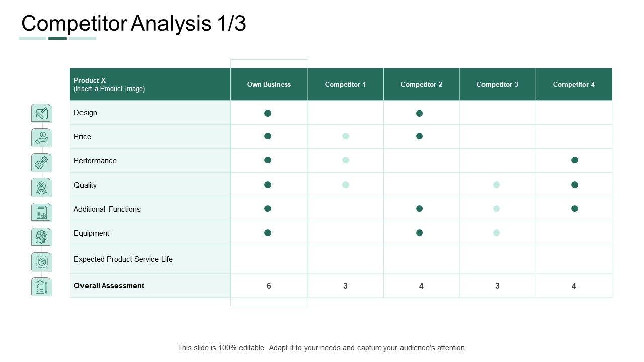Click Own Business overall score 6
This screenshot has width=644, height=362.
pos(269,286)
